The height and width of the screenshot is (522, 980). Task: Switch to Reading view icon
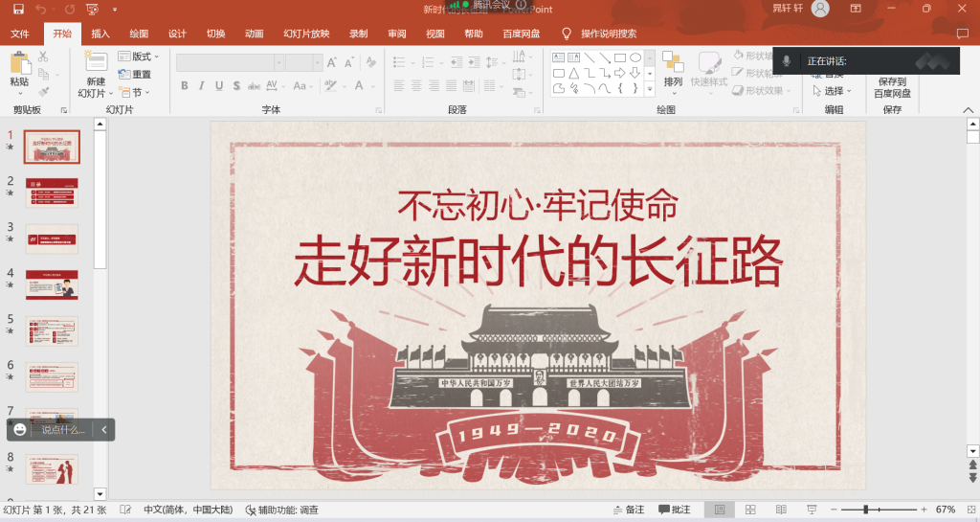[x=781, y=510]
